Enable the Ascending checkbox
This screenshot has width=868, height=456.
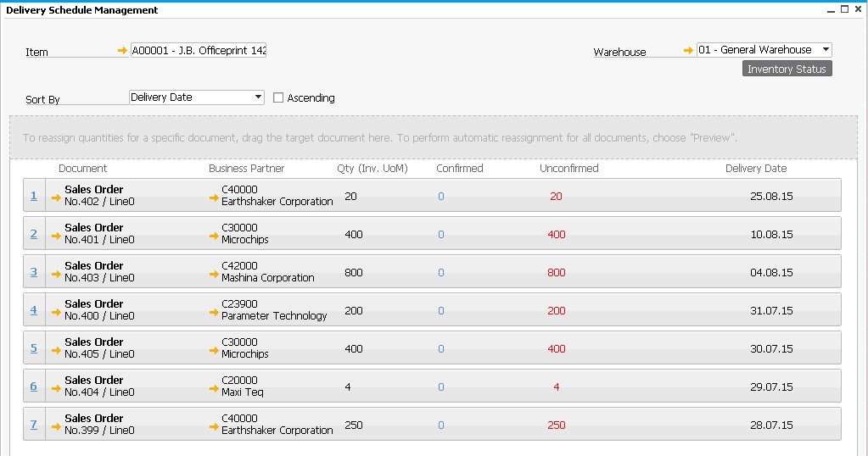point(278,98)
